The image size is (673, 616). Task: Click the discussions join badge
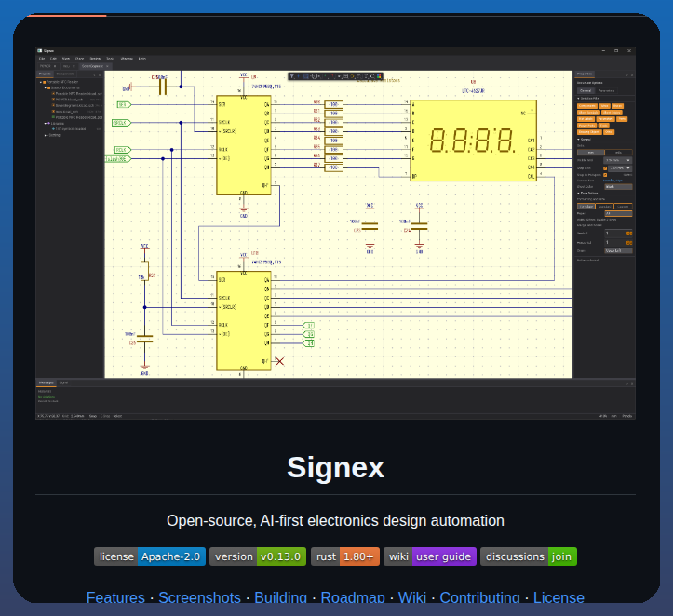coord(529,556)
